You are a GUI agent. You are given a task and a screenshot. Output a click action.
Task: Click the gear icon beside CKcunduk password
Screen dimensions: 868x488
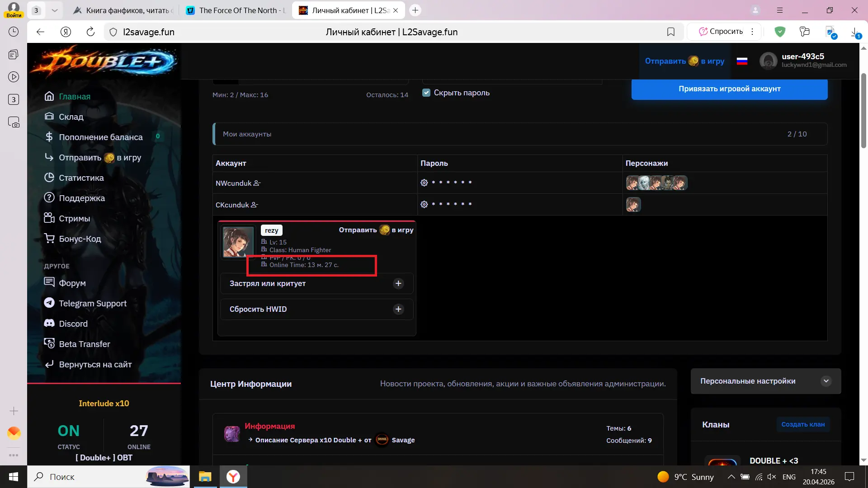[424, 204]
